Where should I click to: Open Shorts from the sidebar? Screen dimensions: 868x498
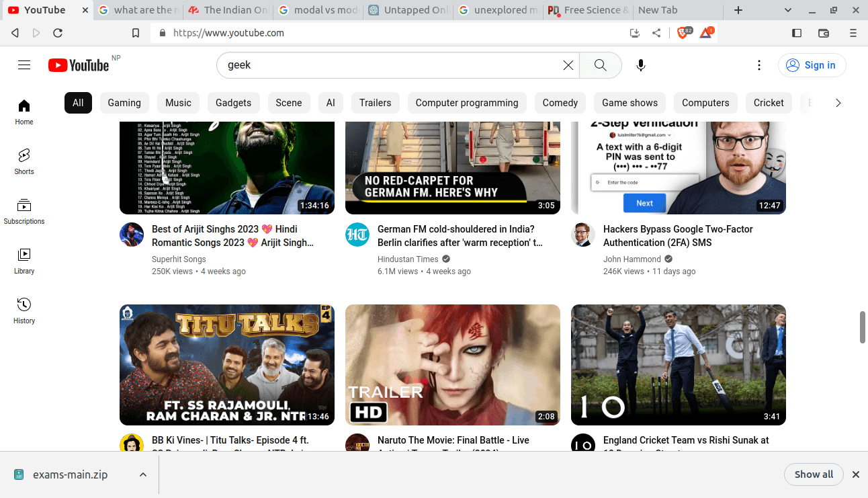(x=24, y=161)
